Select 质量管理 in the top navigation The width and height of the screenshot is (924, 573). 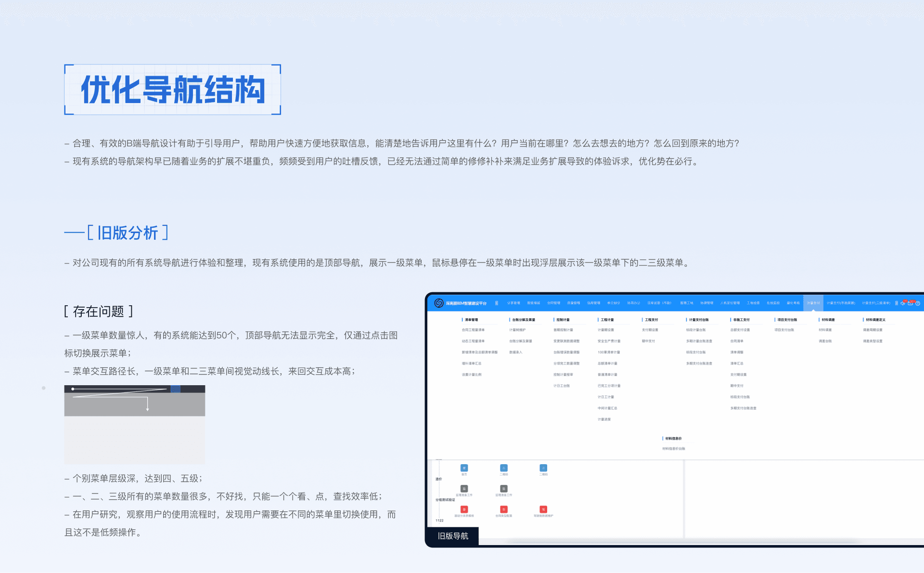(574, 303)
